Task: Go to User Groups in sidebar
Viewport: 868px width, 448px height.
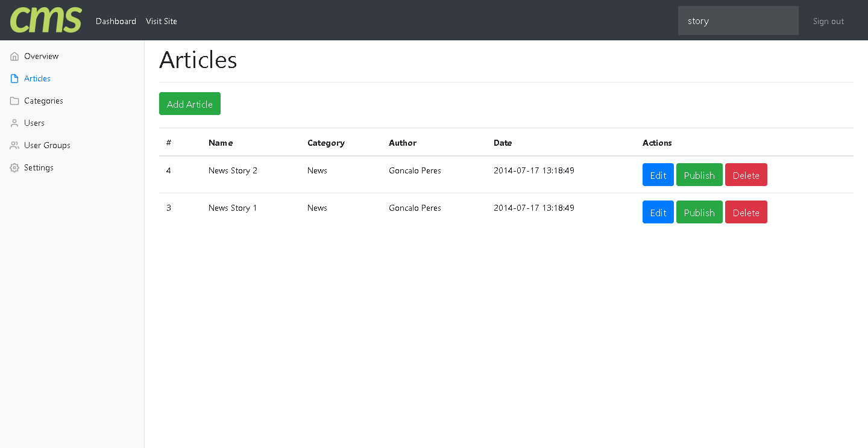Action: coord(47,145)
